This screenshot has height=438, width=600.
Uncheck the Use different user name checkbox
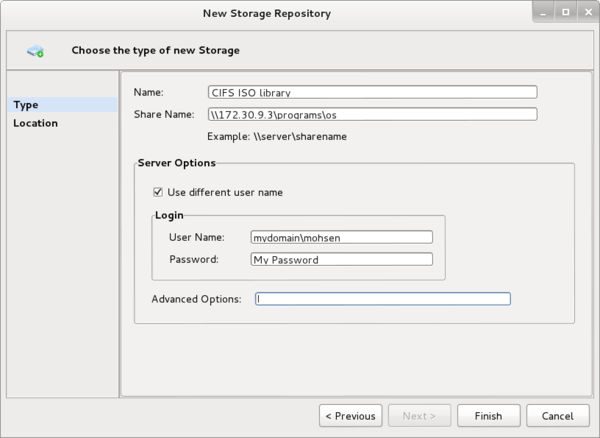click(157, 192)
